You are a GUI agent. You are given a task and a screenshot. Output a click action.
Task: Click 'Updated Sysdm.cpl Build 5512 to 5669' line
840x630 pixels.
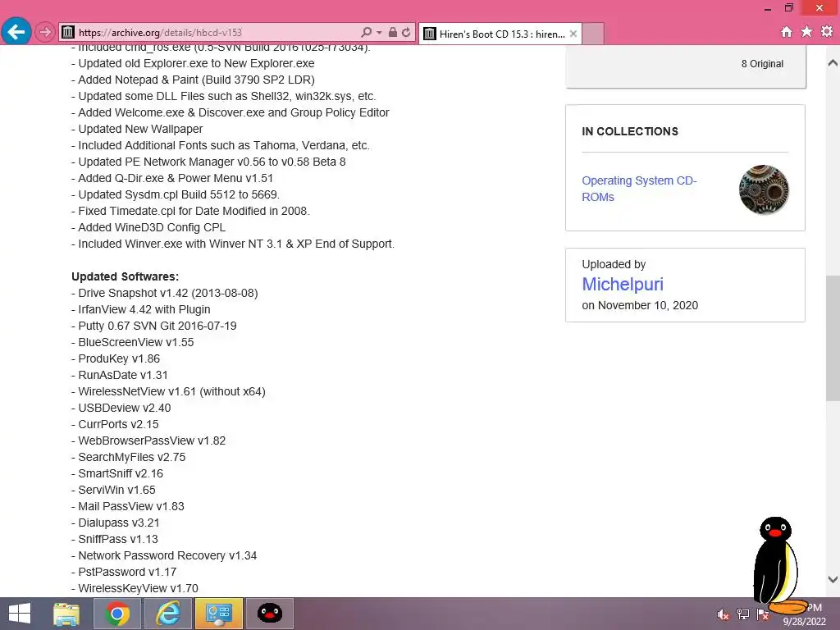point(176,194)
